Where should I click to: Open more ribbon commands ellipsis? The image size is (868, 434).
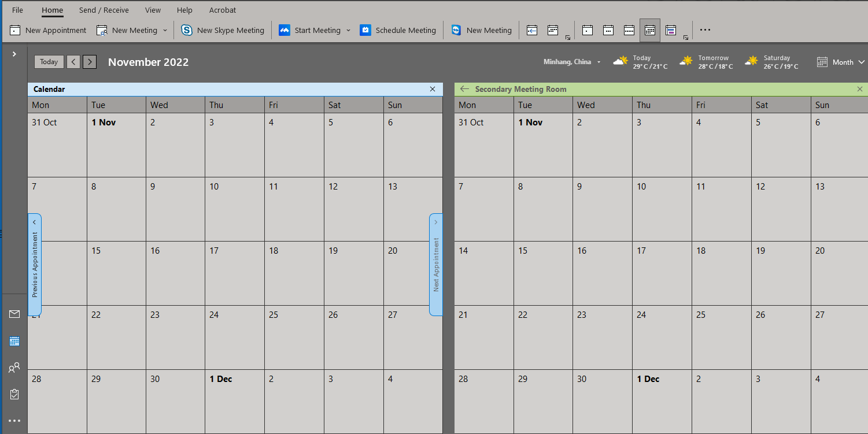pos(705,30)
